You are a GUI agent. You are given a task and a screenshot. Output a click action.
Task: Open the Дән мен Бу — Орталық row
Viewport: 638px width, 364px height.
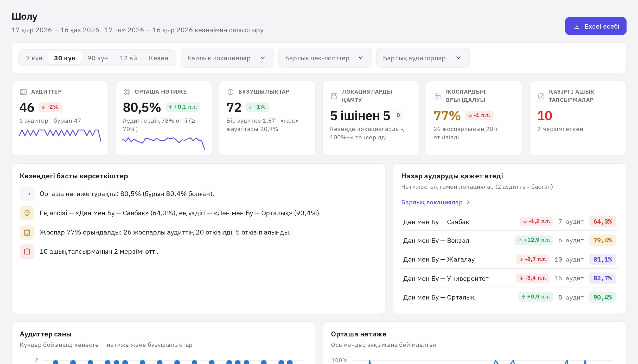point(510,297)
